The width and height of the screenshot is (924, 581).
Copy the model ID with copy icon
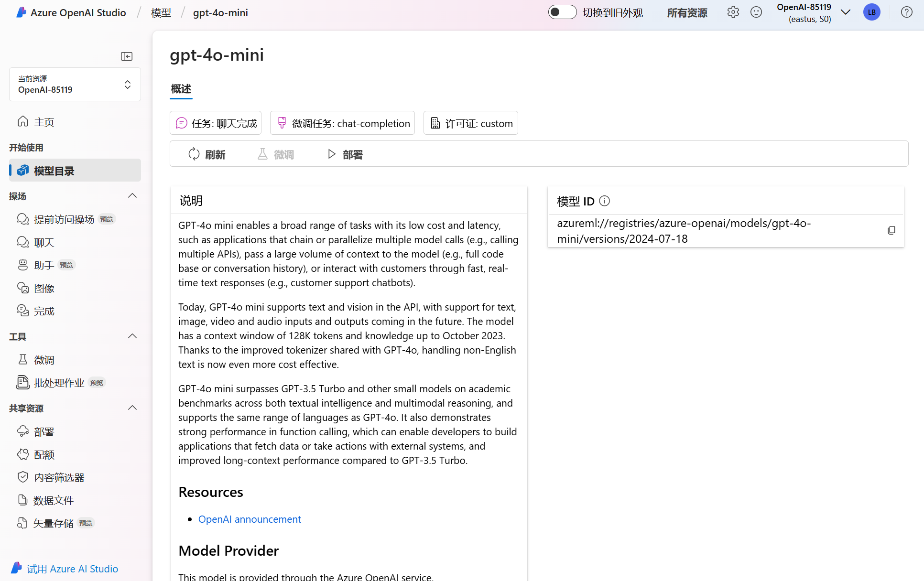pyautogui.click(x=891, y=230)
